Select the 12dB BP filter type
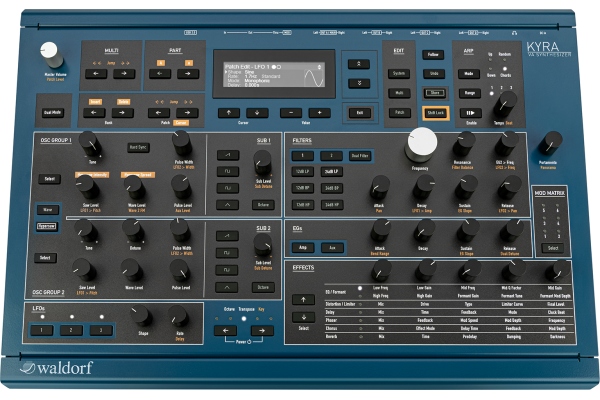 [303, 188]
